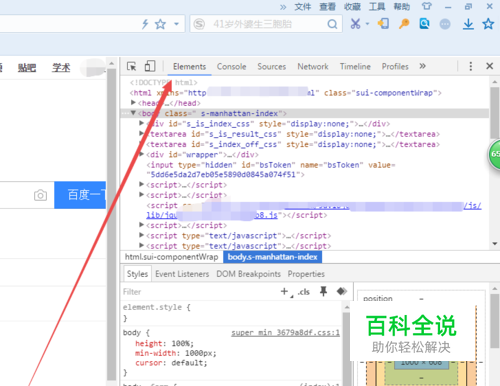500x386 pixels.
Task: Open the dropdown arrow beside the address star
Action: click(176, 24)
